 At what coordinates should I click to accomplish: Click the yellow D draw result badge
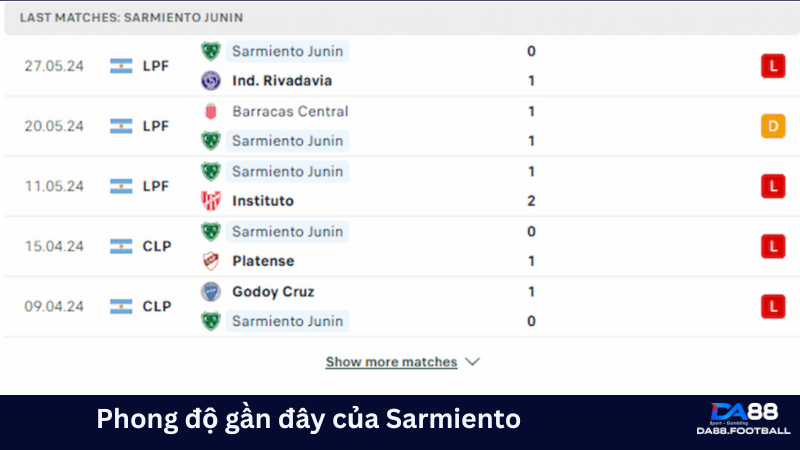coord(772,126)
